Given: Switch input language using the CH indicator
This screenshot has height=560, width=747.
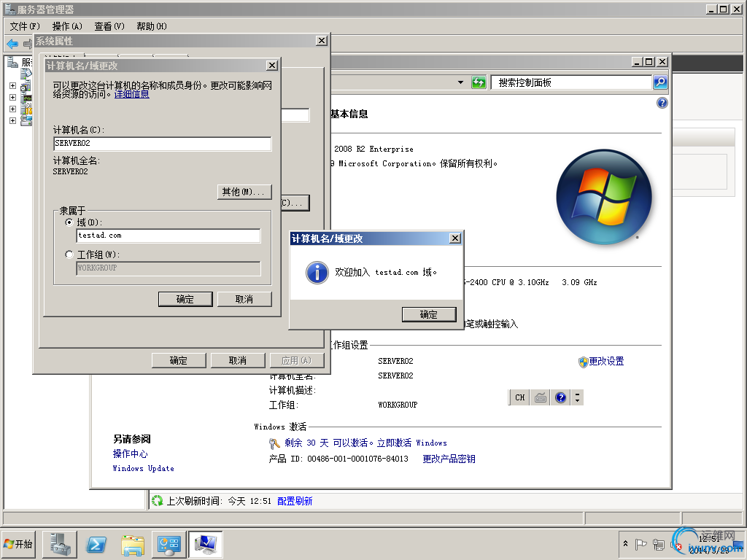Looking at the screenshot, I should pyautogui.click(x=519, y=397).
